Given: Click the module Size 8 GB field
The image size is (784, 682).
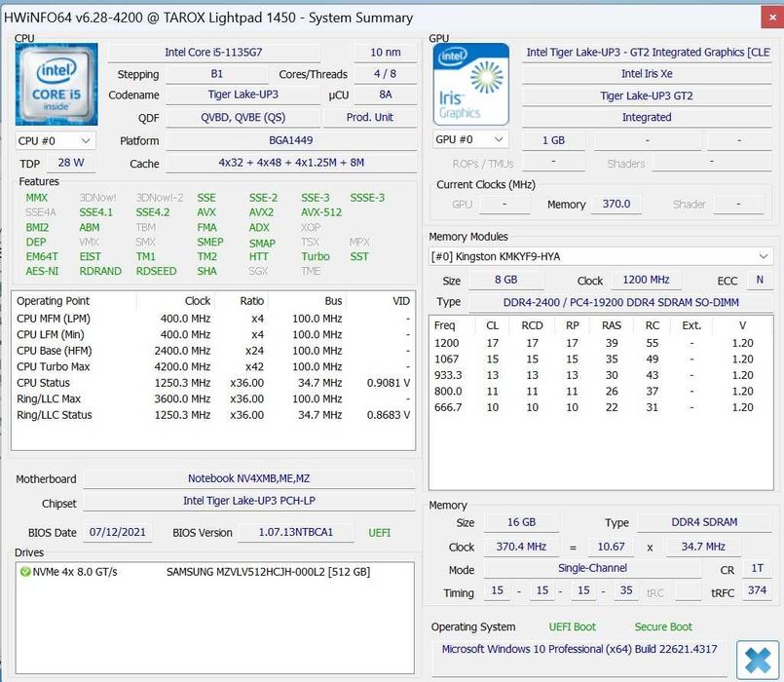Looking at the screenshot, I should [x=506, y=281].
